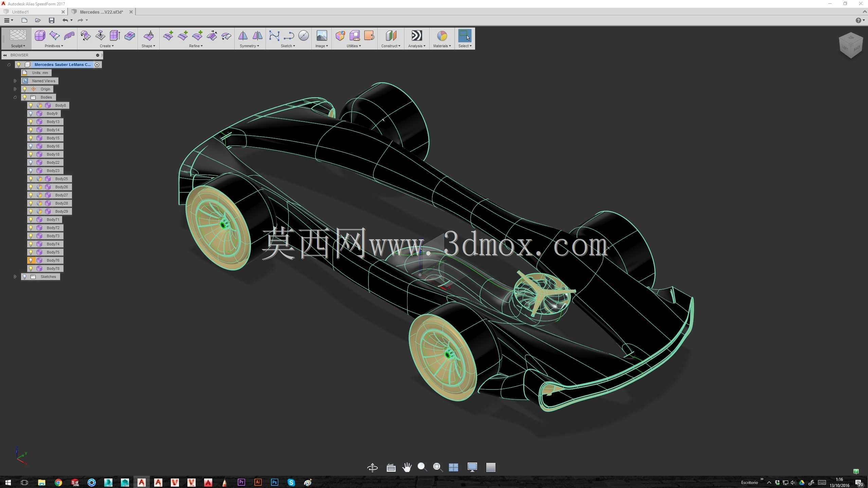Collapse the Browser panel with arrows
The height and width of the screenshot is (488, 868).
pos(5,55)
